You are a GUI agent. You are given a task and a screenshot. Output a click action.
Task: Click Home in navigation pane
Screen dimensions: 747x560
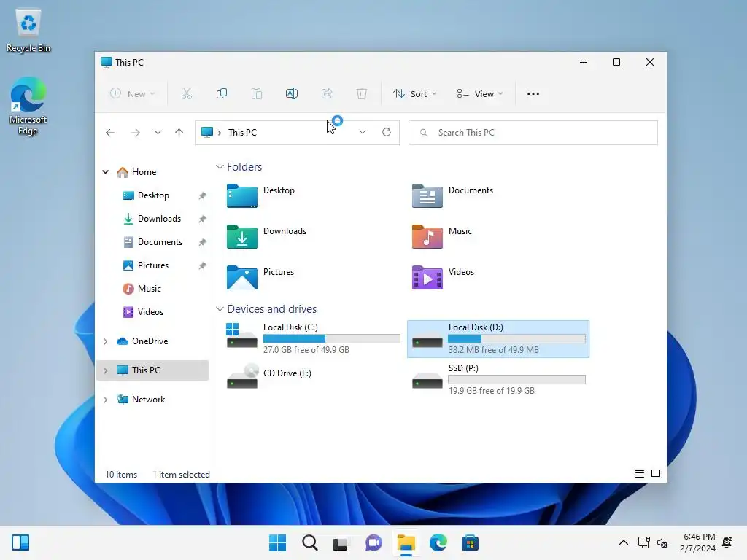coord(144,172)
